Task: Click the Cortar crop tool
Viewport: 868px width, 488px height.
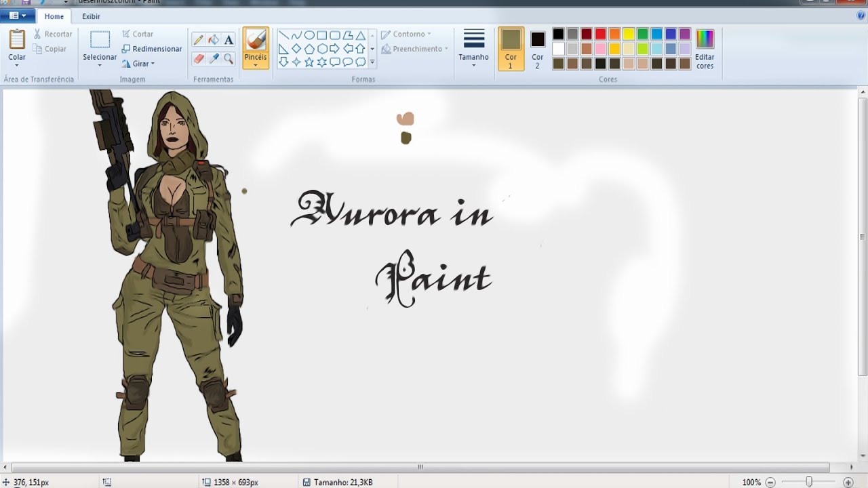Action: tap(138, 34)
